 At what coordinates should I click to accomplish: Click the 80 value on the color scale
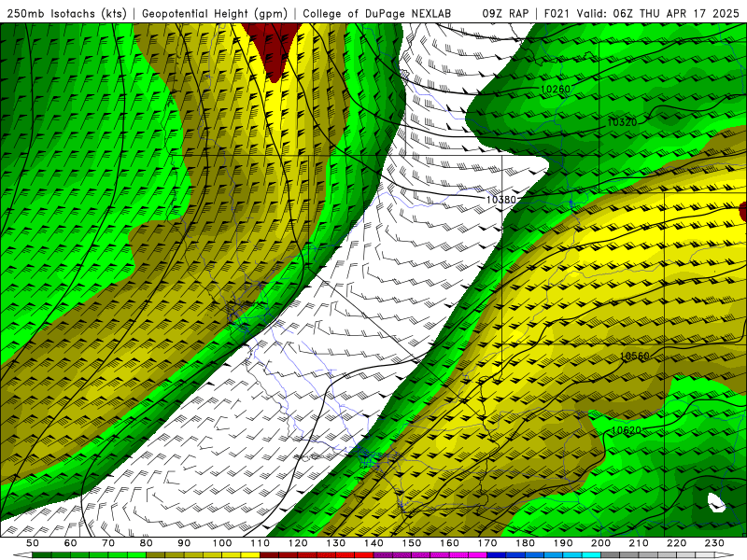(x=147, y=543)
